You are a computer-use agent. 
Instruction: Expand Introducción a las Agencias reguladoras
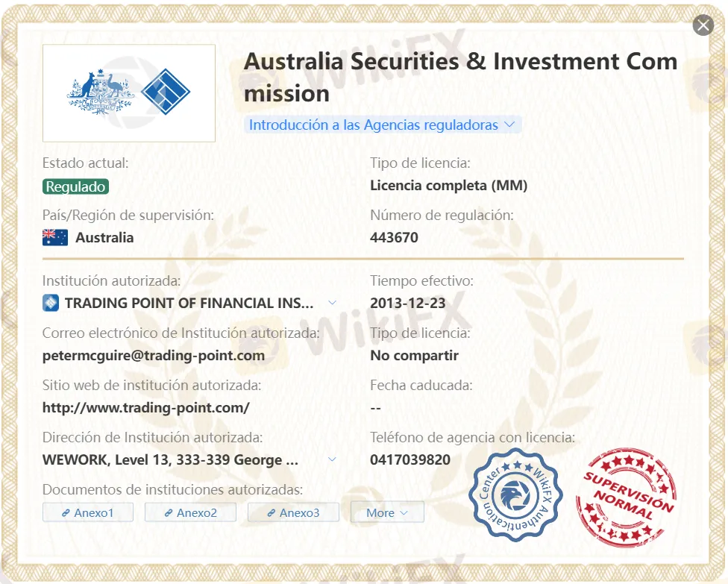click(x=382, y=125)
